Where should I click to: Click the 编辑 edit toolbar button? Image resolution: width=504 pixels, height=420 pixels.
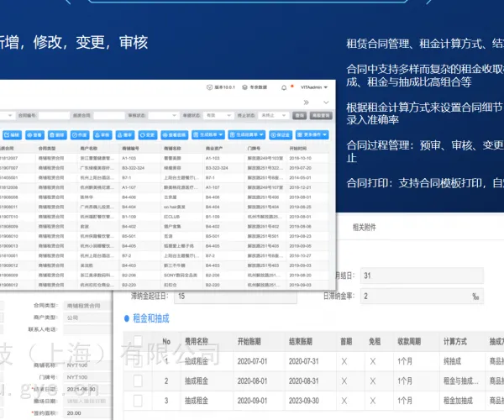12,135
